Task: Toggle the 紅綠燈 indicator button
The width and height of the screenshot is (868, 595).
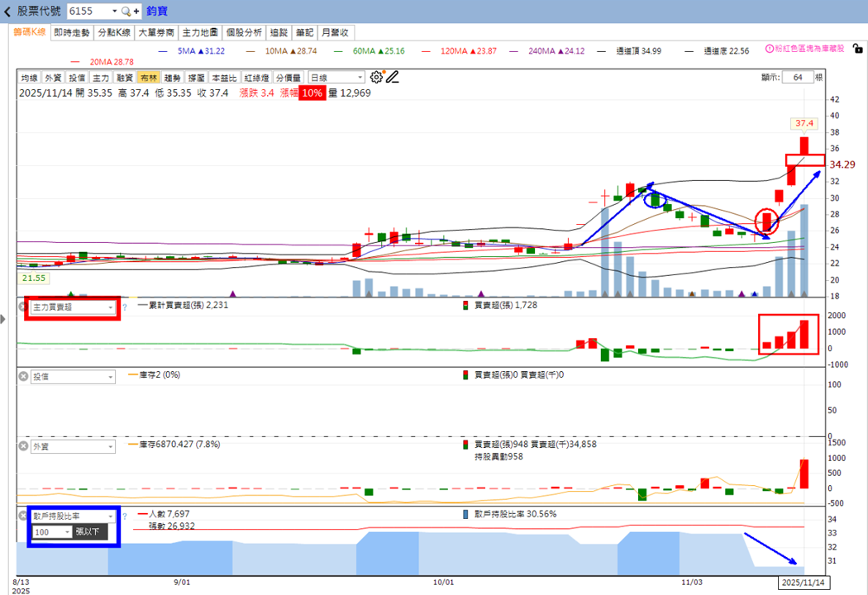Action: 256,78
